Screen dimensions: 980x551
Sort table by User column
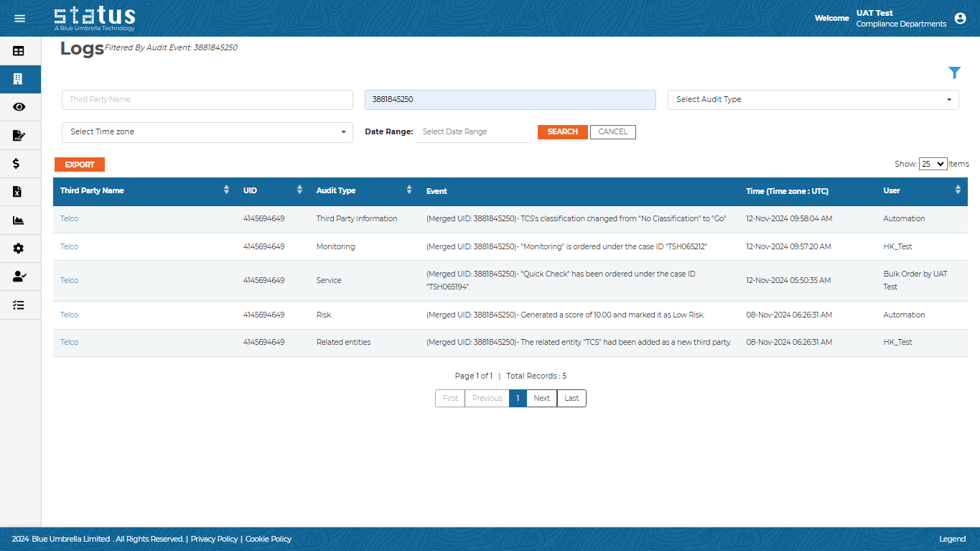[957, 190]
